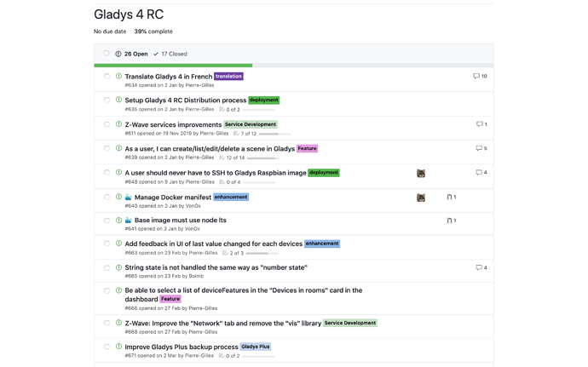Select checkbox for Improve Gladys Plus backup process
This screenshot has width=588, height=367.
(x=107, y=347)
